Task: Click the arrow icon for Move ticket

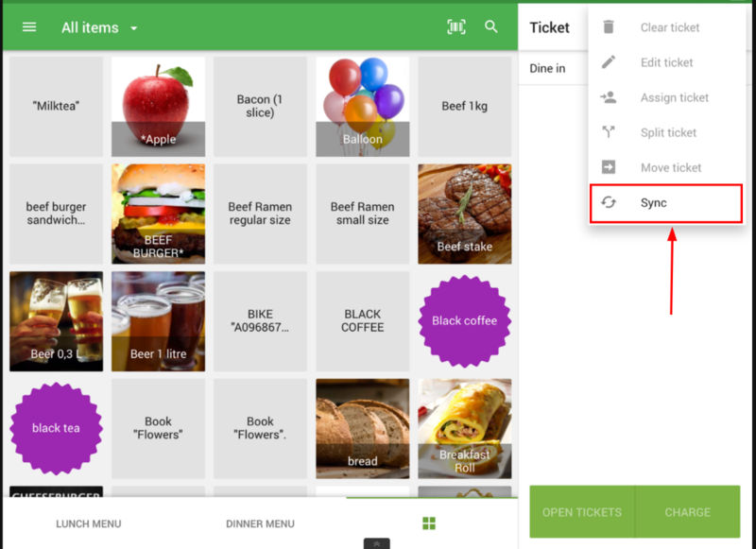Action: coord(609,167)
